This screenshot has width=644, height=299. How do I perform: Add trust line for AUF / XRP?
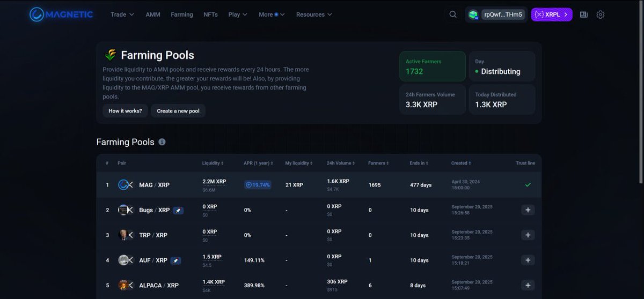pyautogui.click(x=528, y=260)
